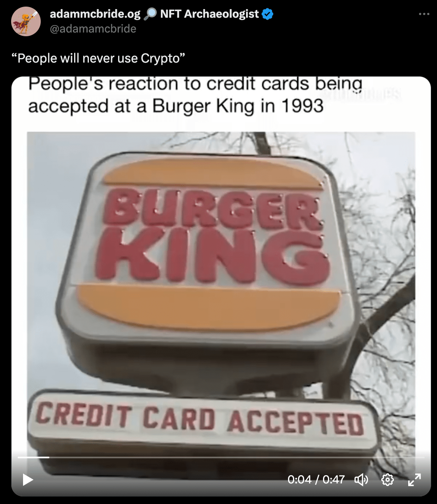
Task: Open adammcbride's profile avatar
Action: [x=26, y=21]
